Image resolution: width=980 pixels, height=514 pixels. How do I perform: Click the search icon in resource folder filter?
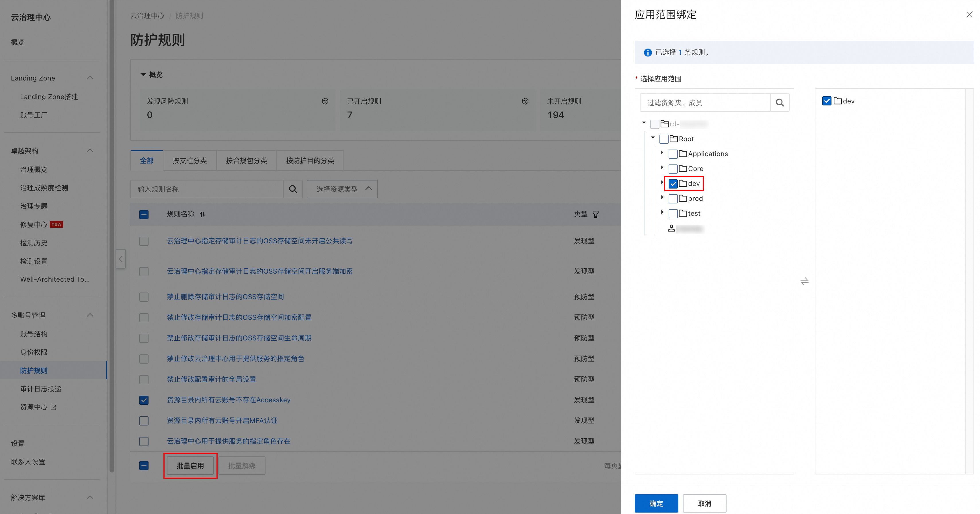(780, 103)
